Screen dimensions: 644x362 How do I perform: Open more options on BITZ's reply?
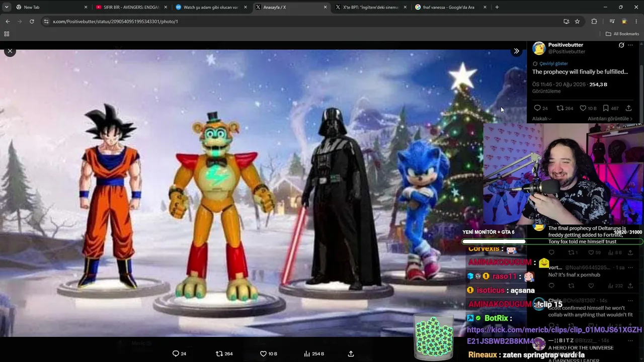tap(630, 340)
